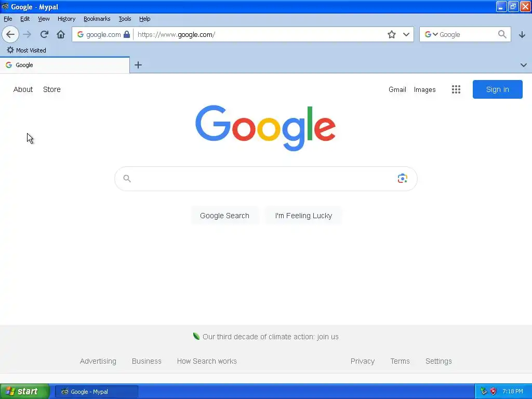Click the google.com site identity label
Image resolution: width=532 pixels, height=399 pixels.
coord(103,34)
